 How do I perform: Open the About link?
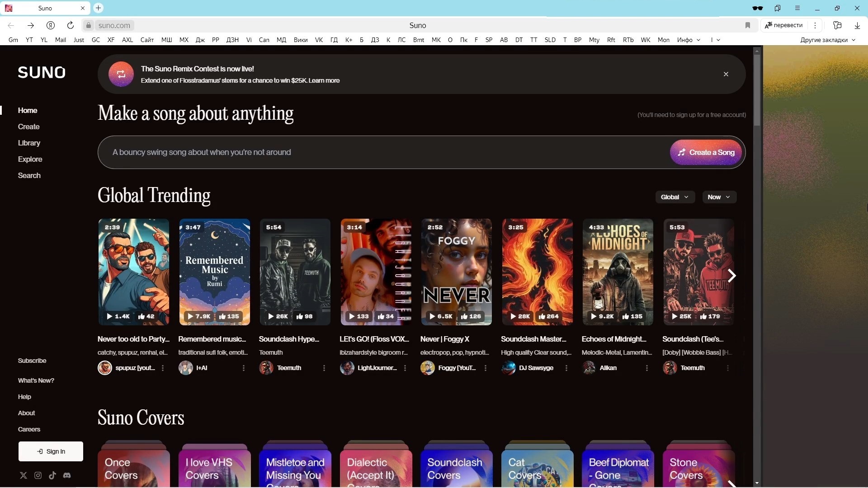point(26,413)
